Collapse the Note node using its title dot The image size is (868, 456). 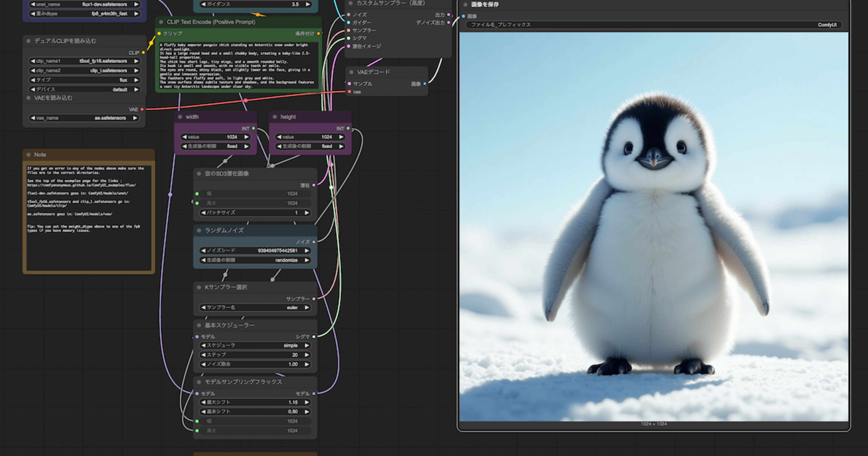(x=29, y=155)
